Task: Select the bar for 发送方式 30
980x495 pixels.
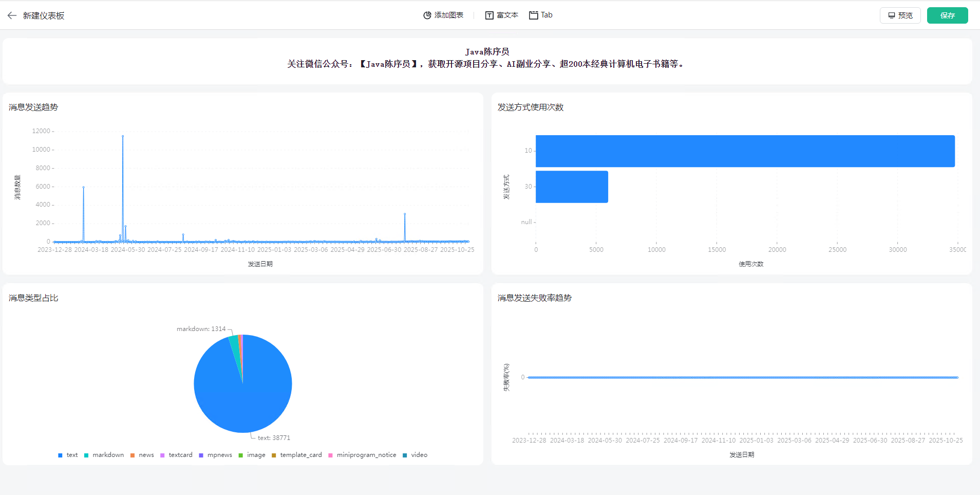Action: (572, 187)
